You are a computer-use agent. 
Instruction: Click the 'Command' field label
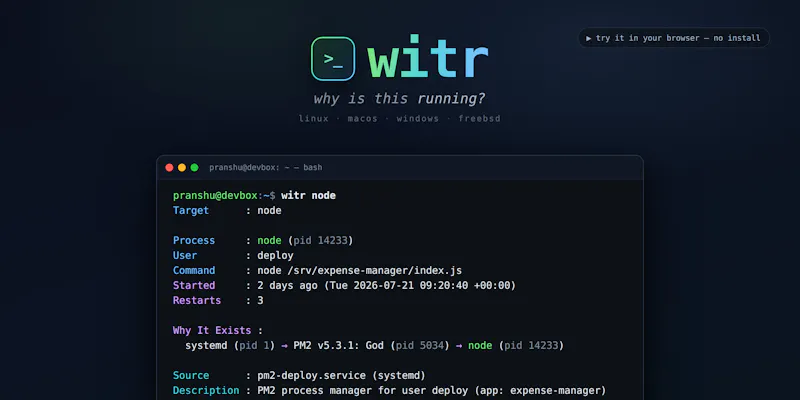[x=194, y=270]
